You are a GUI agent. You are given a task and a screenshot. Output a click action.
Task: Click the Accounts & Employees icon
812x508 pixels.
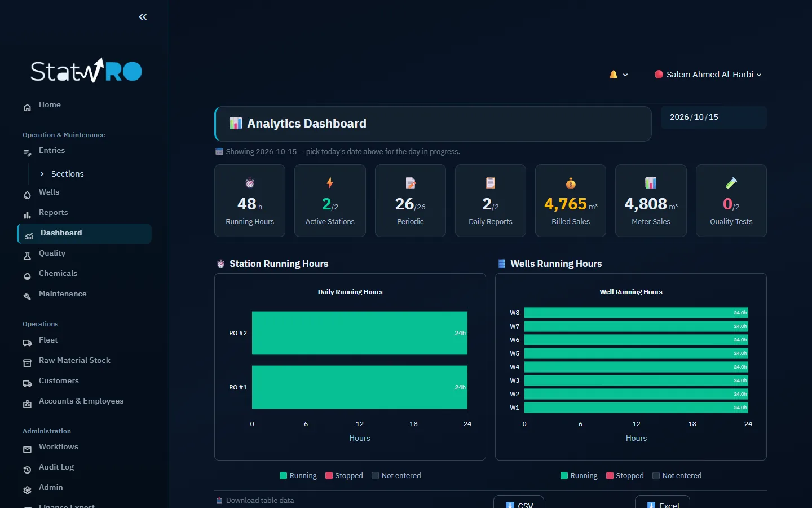tap(27, 404)
